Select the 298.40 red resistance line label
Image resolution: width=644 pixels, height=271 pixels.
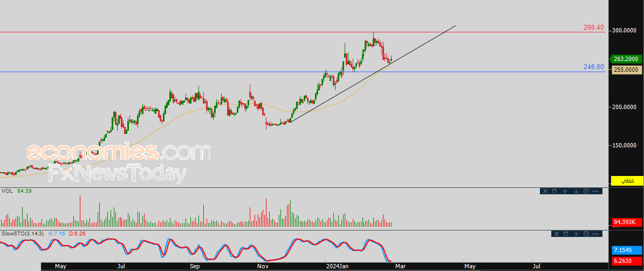point(593,28)
